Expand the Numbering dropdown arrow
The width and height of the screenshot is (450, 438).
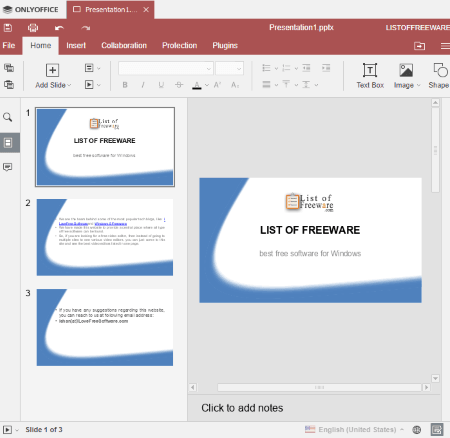coord(296,68)
